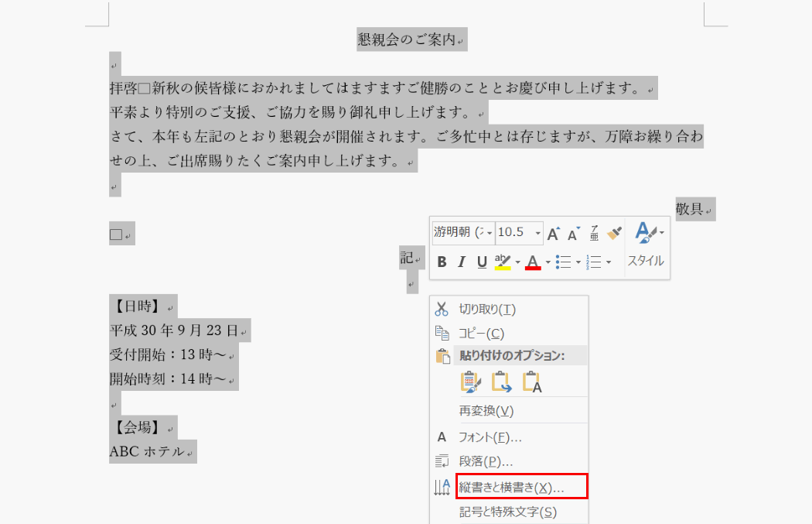The width and height of the screenshot is (812, 524).
Task: Toggle underline formatting
Action: pyautogui.click(x=480, y=262)
